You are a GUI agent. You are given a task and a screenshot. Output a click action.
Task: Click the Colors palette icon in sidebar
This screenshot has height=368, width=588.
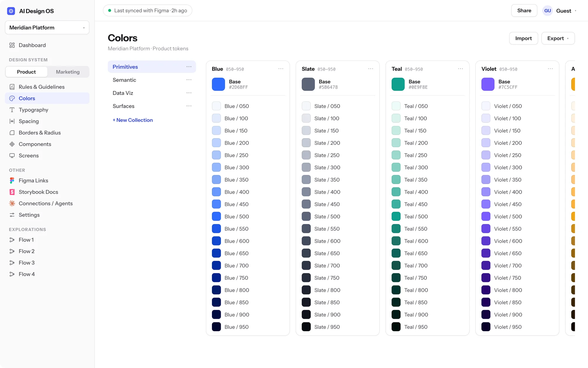12,98
